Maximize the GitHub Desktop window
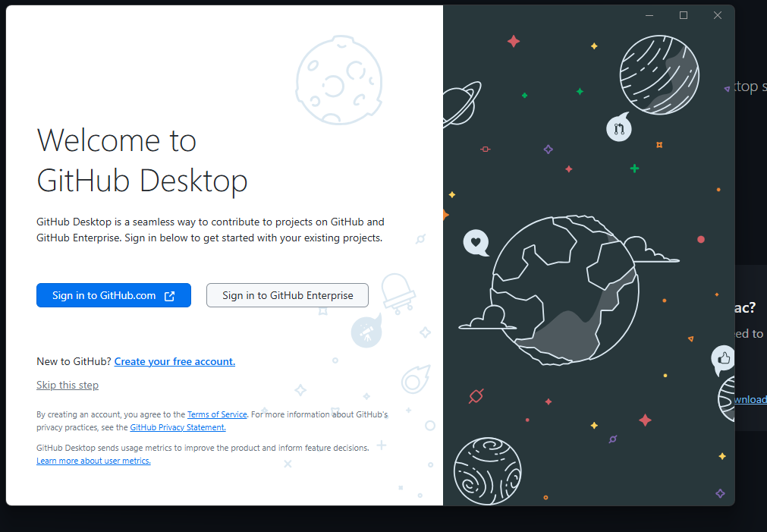Viewport: 767px width, 532px height. 684,15
